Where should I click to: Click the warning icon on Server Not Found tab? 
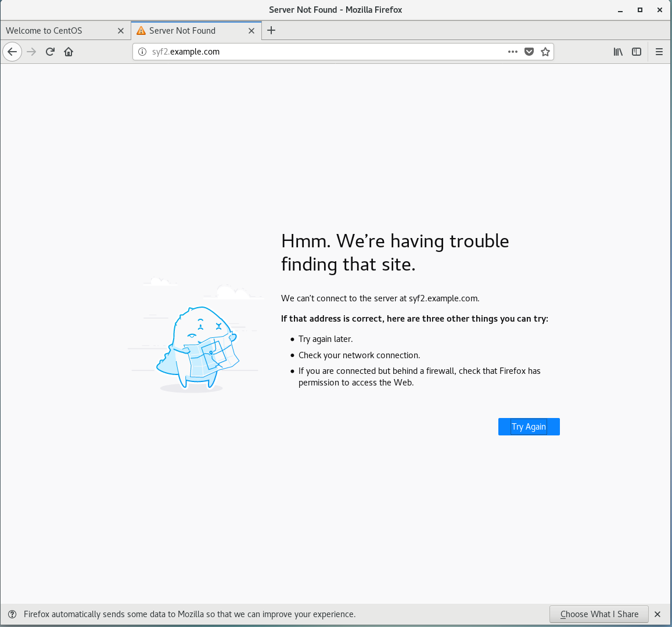141,30
